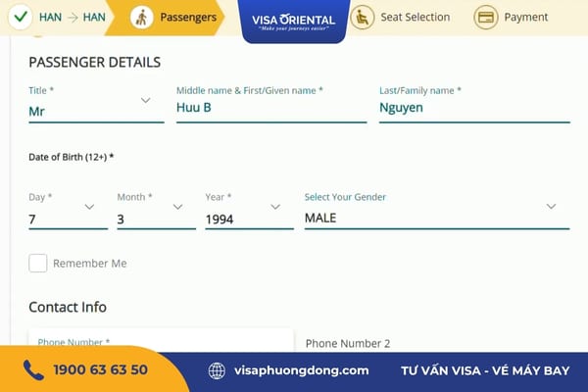The height and width of the screenshot is (392, 588).
Task: Click the Seat Selection seat icon
Action: [362, 18]
